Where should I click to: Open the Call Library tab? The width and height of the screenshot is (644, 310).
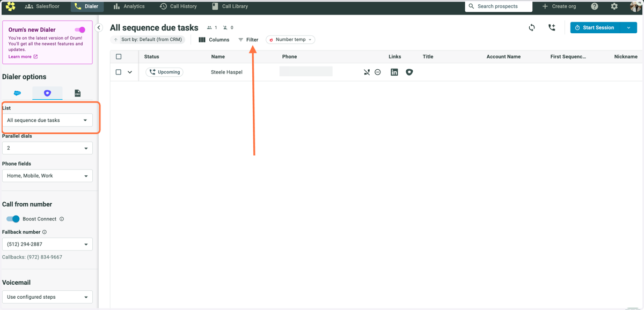(230, 6)
